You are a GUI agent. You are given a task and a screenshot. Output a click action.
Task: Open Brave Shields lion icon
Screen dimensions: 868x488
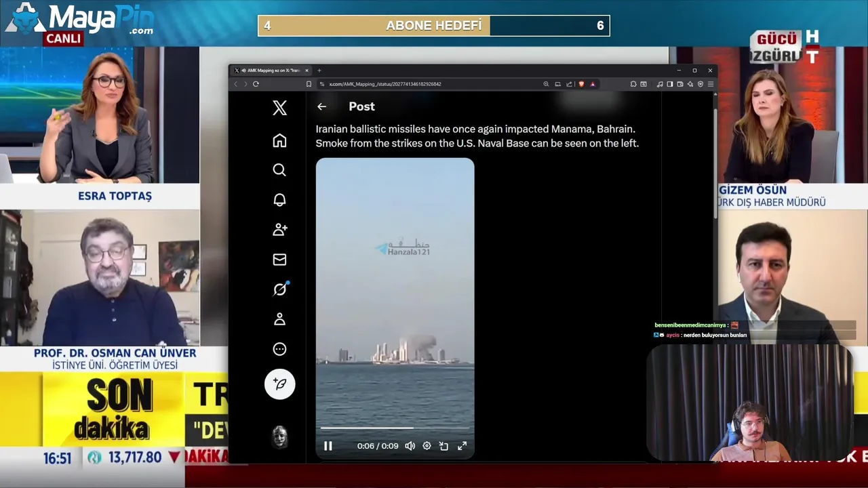(581, 84)
